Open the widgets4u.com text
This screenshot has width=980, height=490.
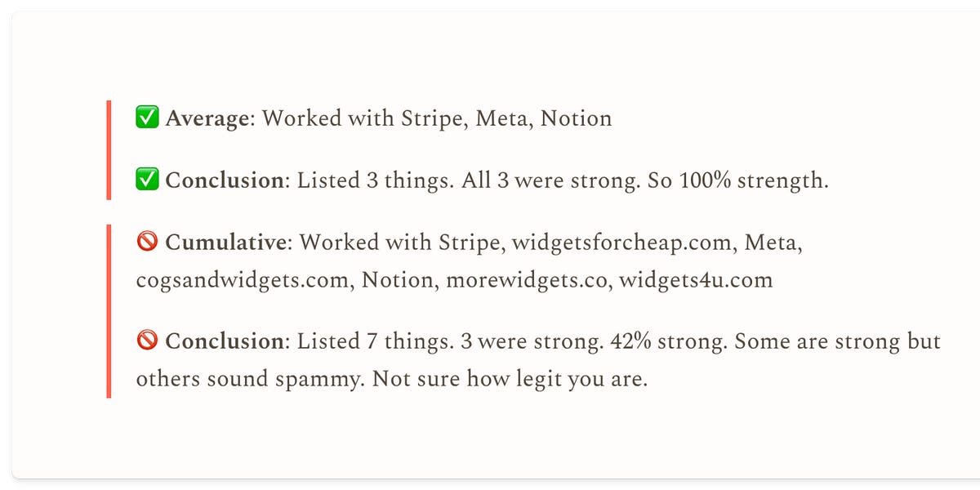click(x=696, y=281)
